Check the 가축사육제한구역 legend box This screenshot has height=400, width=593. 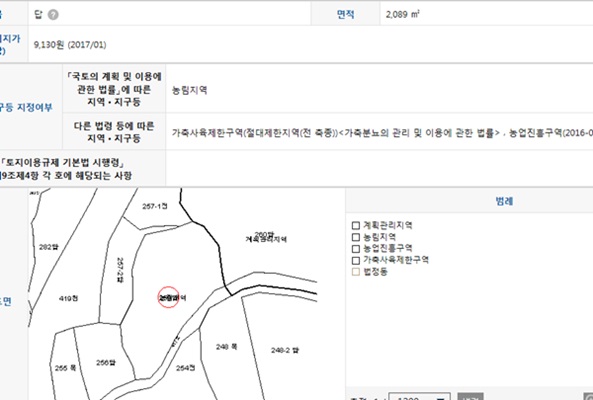(355, 260)
